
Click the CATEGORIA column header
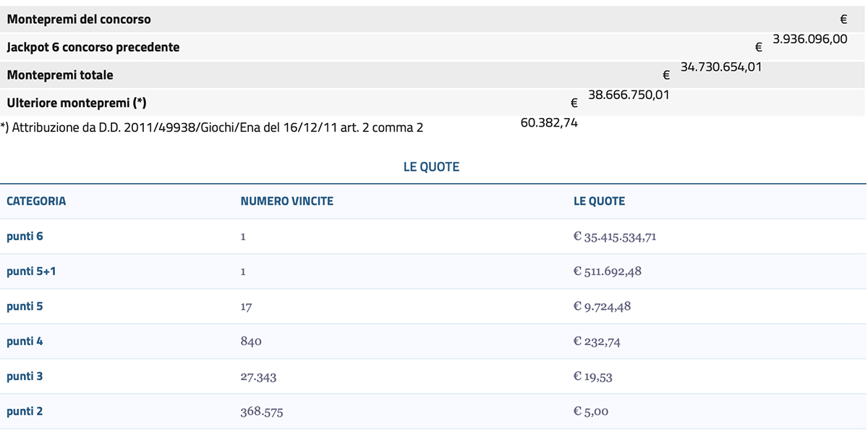point(36,201)
